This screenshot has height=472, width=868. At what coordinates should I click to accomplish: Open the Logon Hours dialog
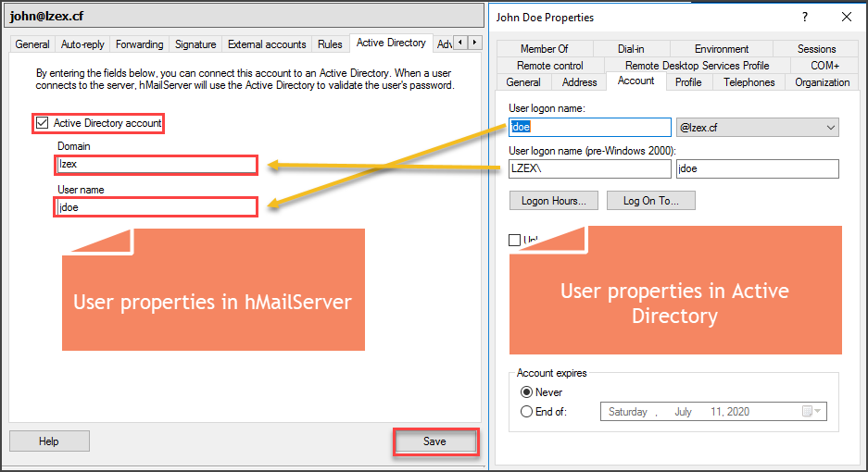click(x=554, y=200)
